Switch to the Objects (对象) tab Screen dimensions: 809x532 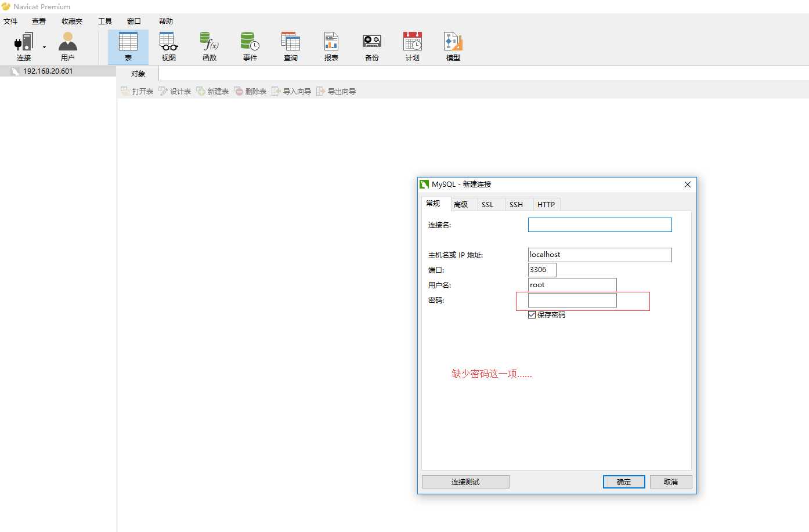click(x=138, y=74)
